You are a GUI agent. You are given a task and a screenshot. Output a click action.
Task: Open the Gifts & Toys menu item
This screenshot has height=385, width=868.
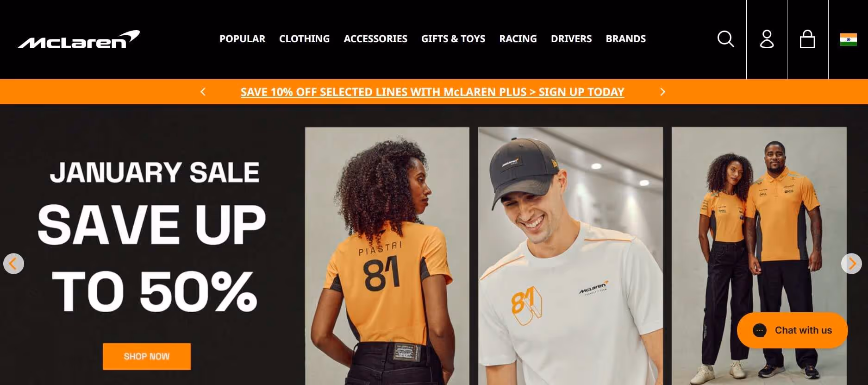point(453,39)
